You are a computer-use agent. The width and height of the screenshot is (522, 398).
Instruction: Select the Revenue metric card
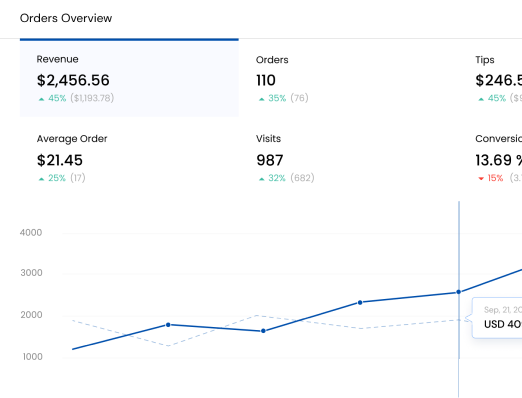pyautogui.click(x=129, y=78)
